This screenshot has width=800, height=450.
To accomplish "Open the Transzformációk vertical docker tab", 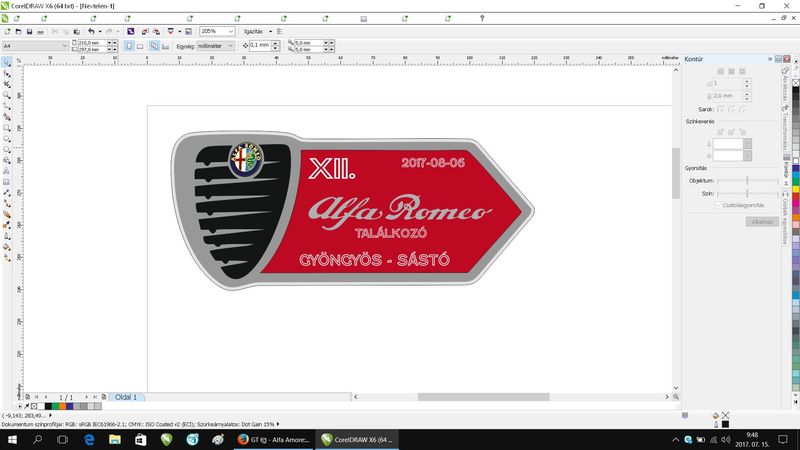I will pos(786,129).
